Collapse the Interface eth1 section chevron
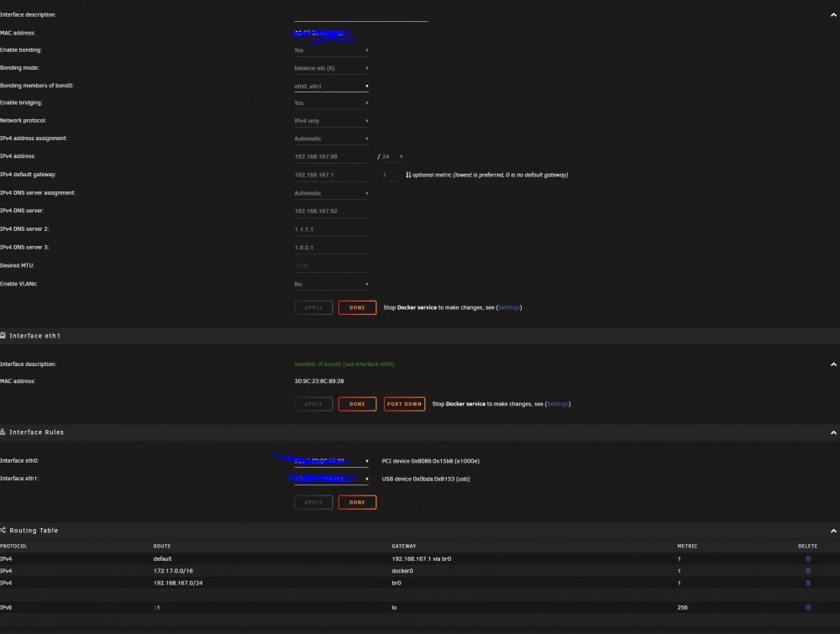This screenshot has width=840, height=634. coord(833,364)
